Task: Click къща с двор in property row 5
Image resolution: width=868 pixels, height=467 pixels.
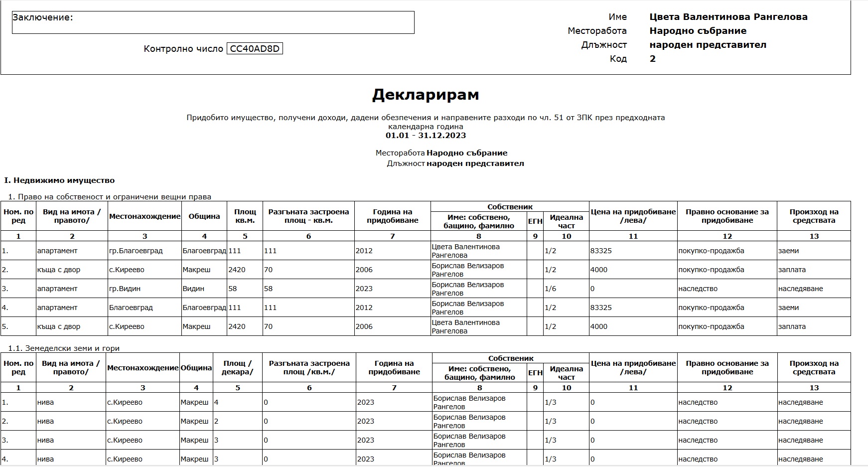Action: tap(59, 326)
